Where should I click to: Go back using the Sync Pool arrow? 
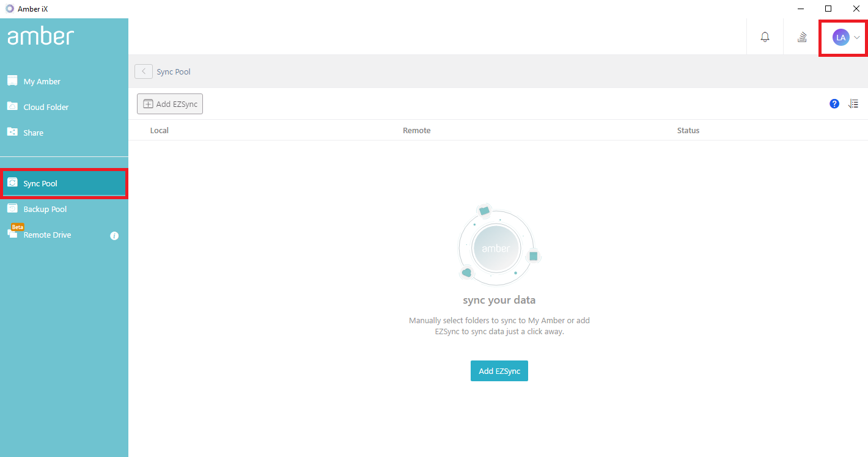(x=144, y=71)
